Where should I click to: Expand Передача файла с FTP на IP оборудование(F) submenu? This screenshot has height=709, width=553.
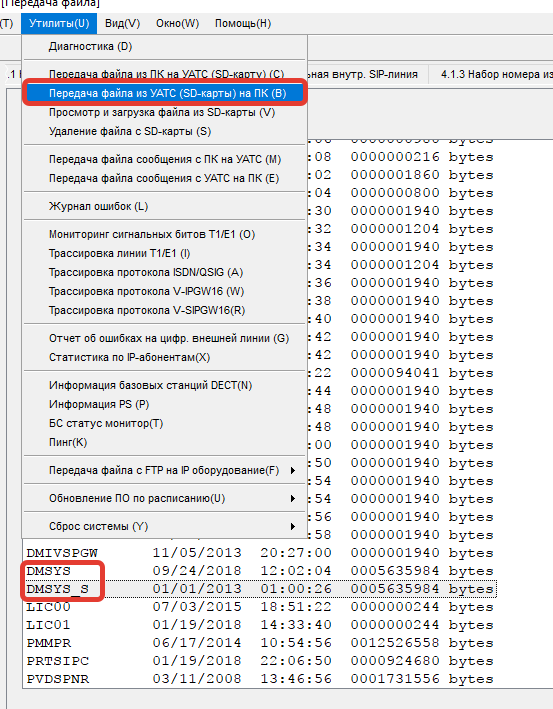165,471
